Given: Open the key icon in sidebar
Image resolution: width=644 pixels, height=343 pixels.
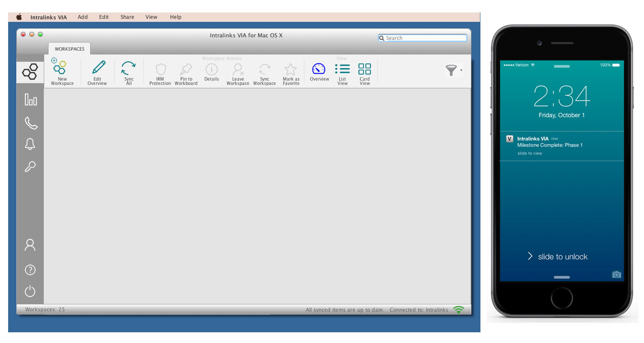Looking at the screenshot, I should (x=30, y=167).
